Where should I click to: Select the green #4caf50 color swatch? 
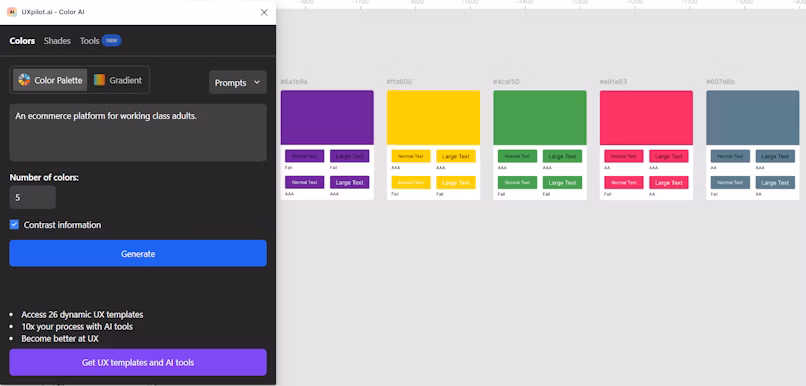point(540,117)
